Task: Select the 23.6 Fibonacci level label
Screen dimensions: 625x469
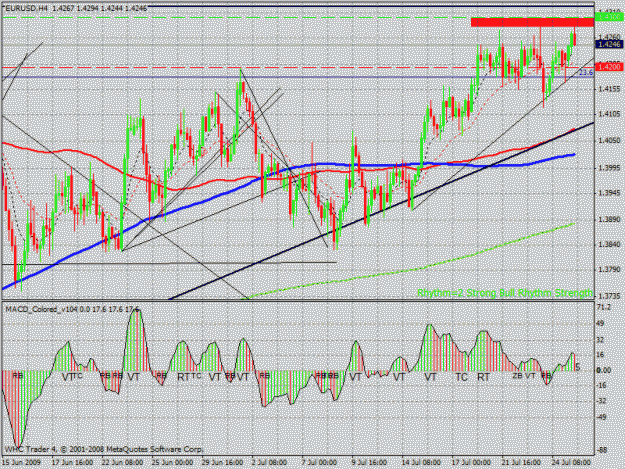Action: coord(586,73)
